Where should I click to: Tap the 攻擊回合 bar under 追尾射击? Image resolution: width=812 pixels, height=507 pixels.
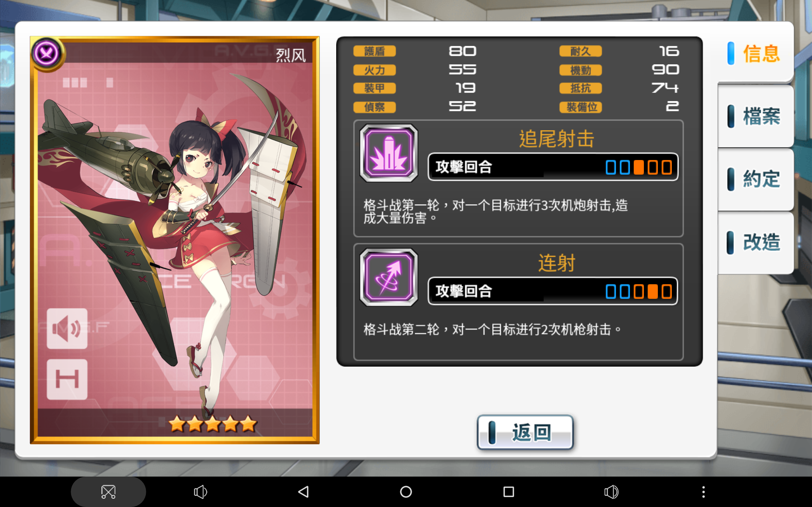(x=553, y=167)
